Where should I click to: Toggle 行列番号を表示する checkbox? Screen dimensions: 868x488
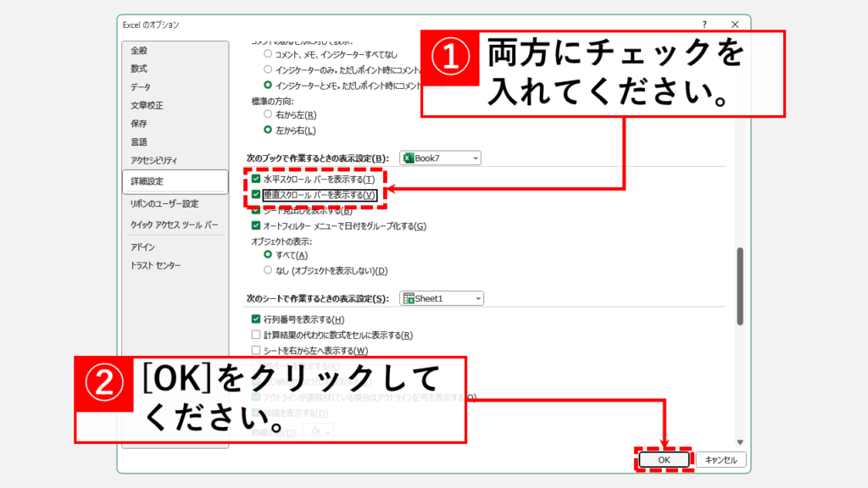[256, 319]
